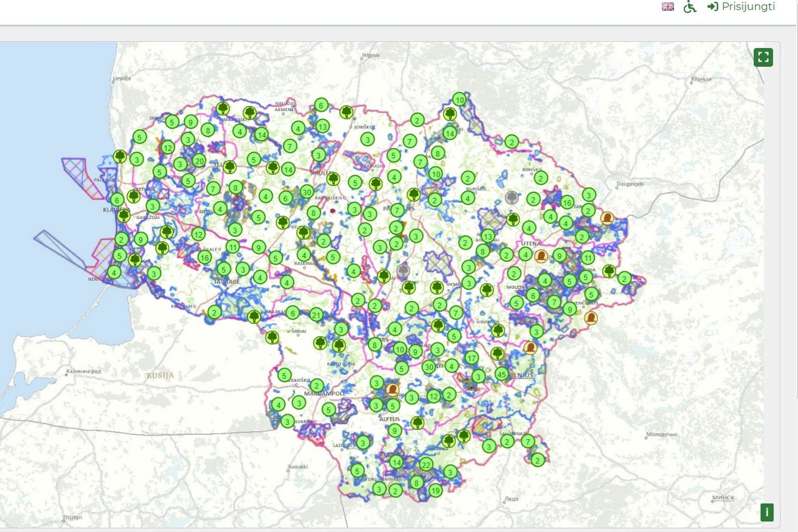Open the 6 cluster near Klaipėda
Screen dimensions: 798x532
[117, 200]
